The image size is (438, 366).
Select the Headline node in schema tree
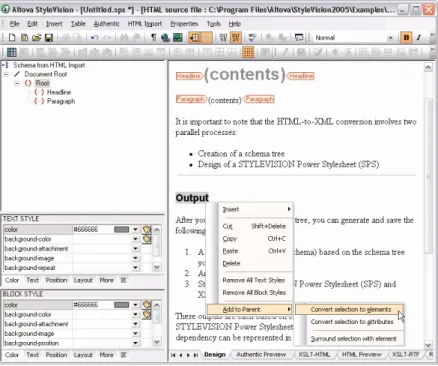click(x=59, y=92)
